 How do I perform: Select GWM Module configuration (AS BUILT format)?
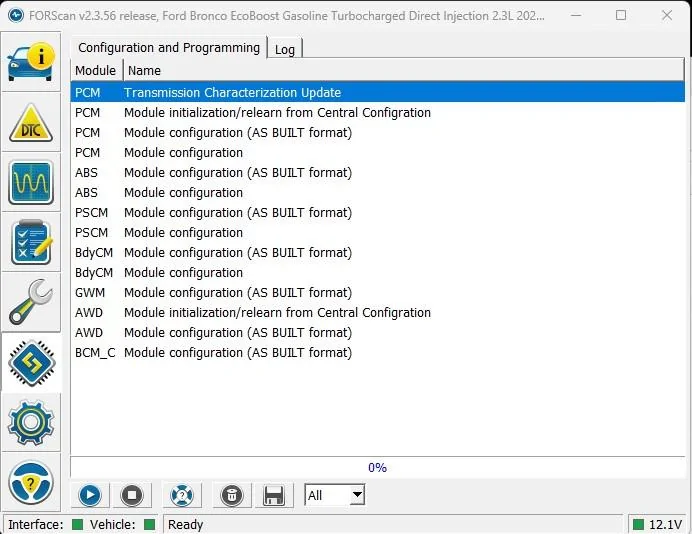378,293
